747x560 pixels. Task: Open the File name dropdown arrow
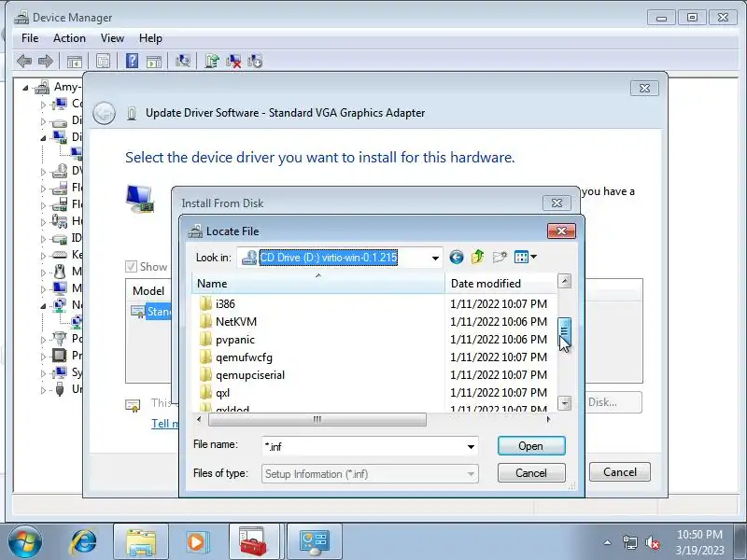(471, 446)
